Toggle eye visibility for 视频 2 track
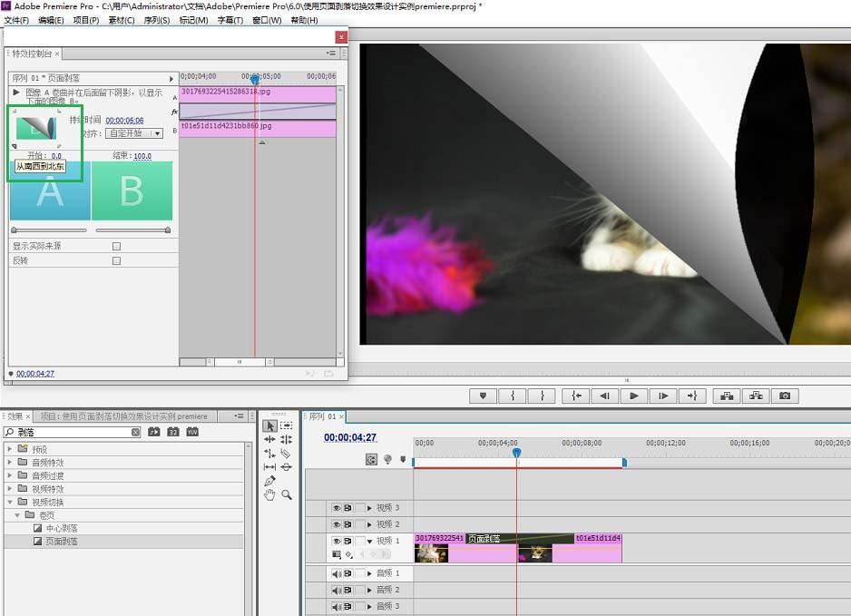851x616 pixels. tap(336, 524)
